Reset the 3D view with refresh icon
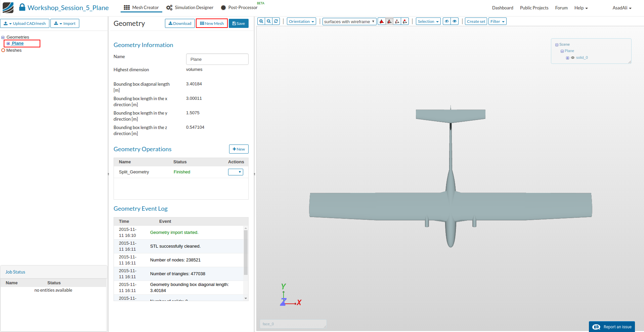This screenshot has width=644, height=332. pyautogui.click(x=276, y=21)
